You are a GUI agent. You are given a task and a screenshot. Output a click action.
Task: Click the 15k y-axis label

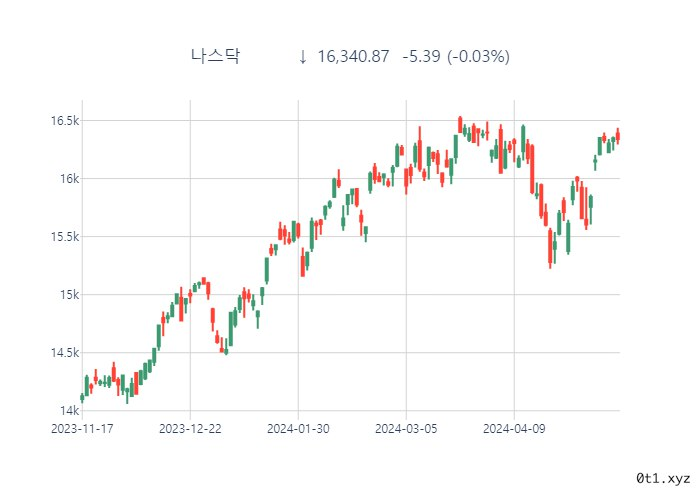pos(70,295)
